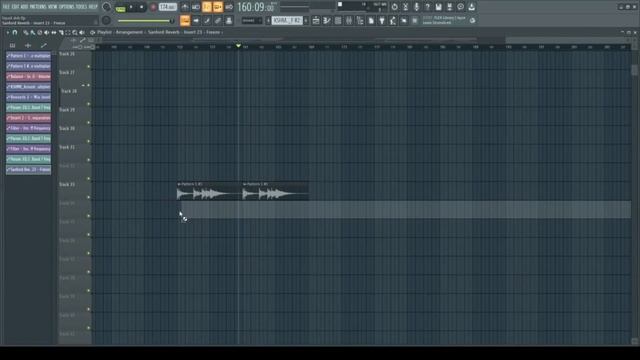Open the PATTERNS menu
Image resolution: width=640 pixels, height=360 pixels.
[x=38, y=7]
